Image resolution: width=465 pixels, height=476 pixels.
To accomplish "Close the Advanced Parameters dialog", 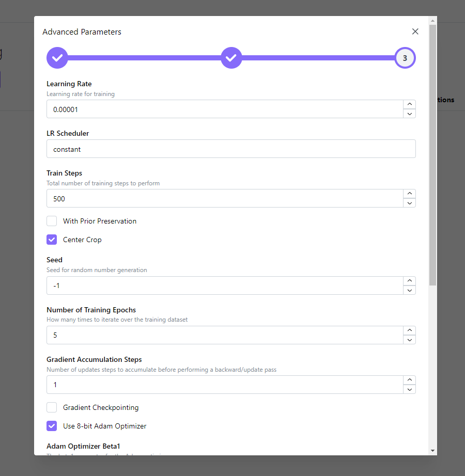I will click(x=415, y=31).
